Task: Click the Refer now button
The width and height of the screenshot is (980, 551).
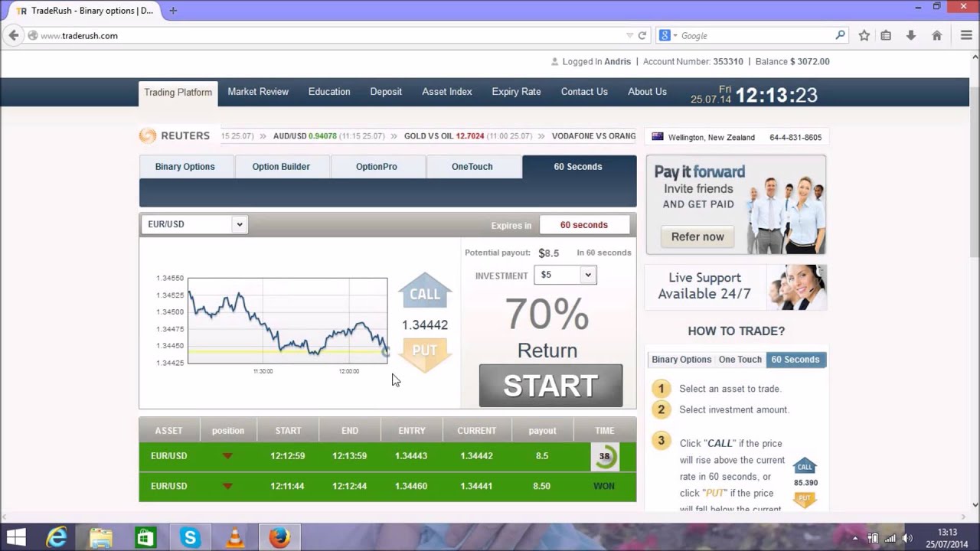Action: (x=697, y=237)
